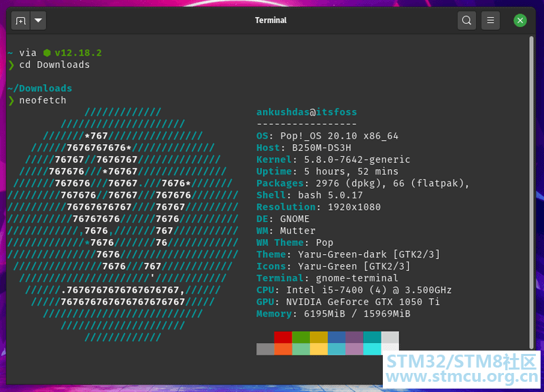Select the orange color block
The height and width of the screenshot is (392, 544).
coord(283,349)
